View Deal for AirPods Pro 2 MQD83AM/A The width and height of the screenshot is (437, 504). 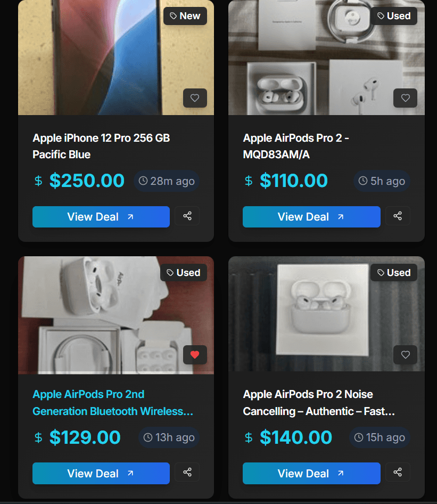(x=311, y=217)
